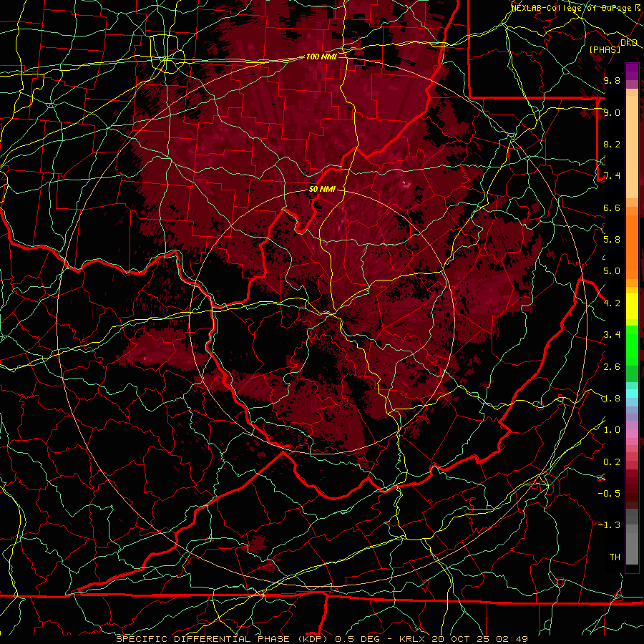Click the -1.3 scale value

click(609, 525)
